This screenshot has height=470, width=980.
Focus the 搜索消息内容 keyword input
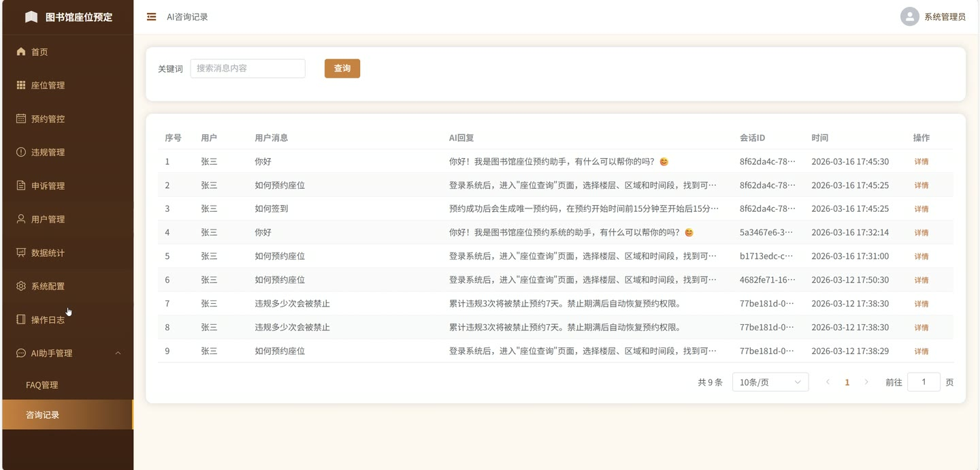(x=248, y=68)
